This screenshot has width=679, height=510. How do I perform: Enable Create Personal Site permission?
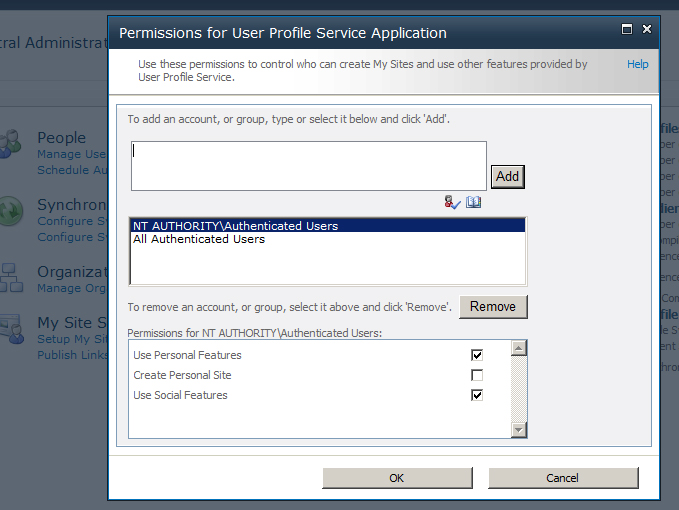(x=477, y=375)
